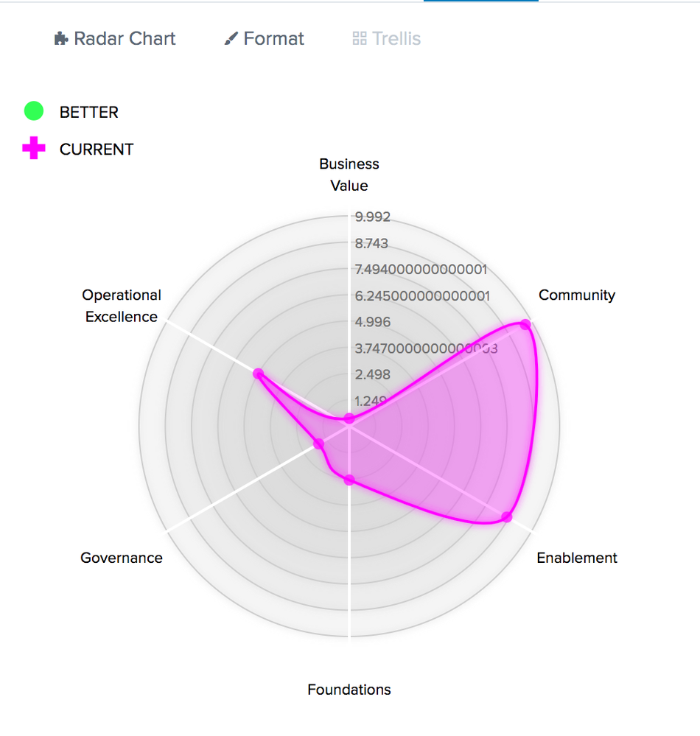Click the Enablement axis label
Screen dimensions: 700x736
tap(576, 558)
